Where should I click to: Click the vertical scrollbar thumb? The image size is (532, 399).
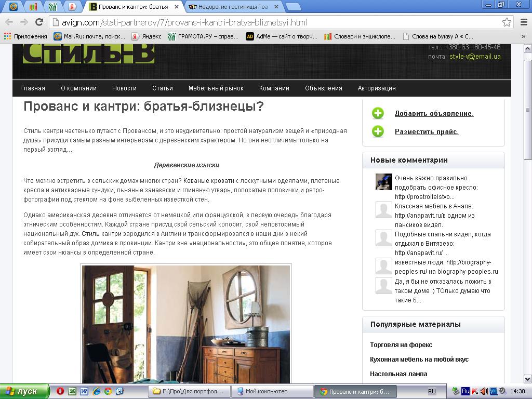[528, 110]
